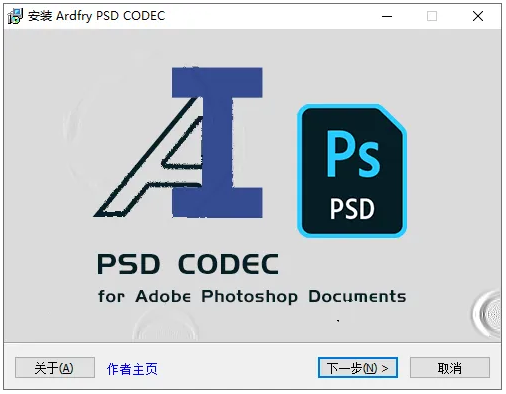Close the Ardfry PSD CODEC installer

pyautogui.click(x=478, y=16)
